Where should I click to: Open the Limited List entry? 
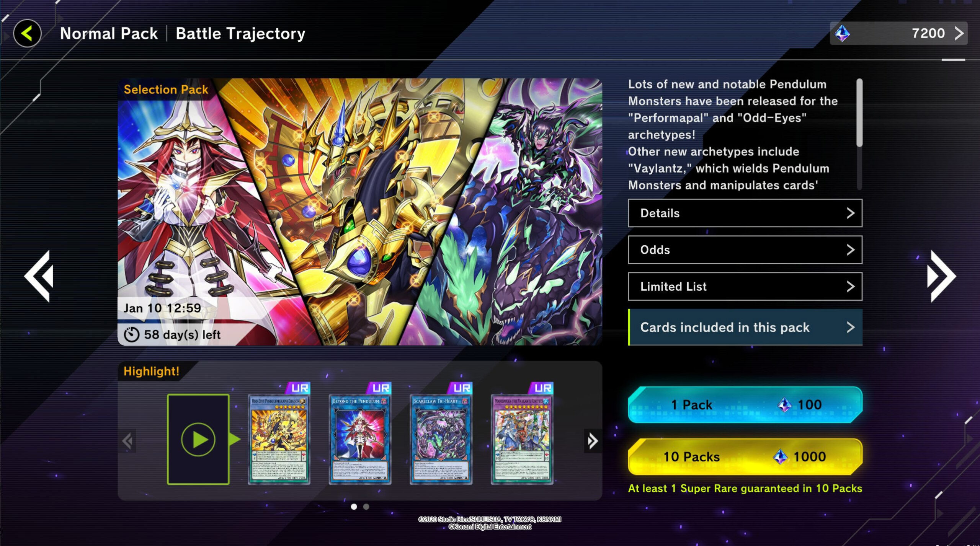[x=745, y=287]
